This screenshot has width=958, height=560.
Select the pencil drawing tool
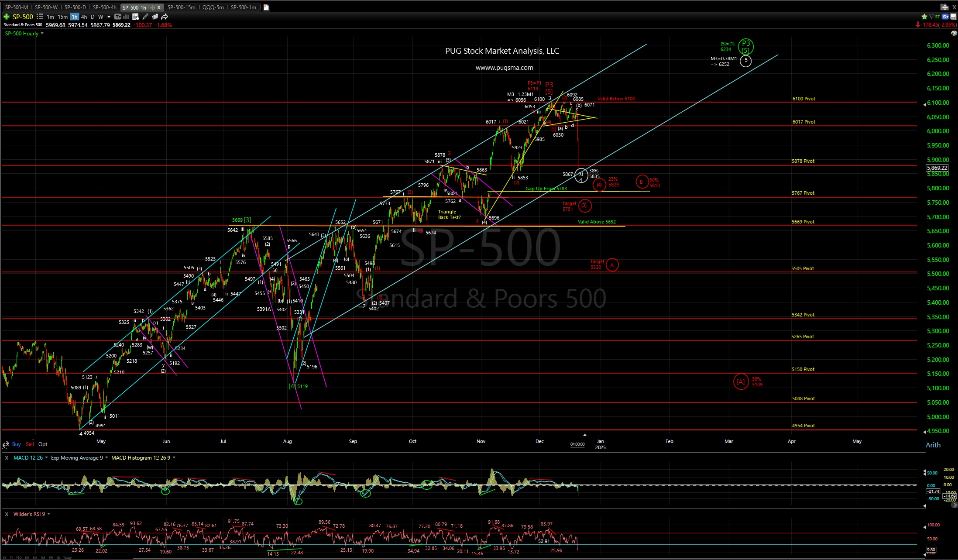coord(145,17)
